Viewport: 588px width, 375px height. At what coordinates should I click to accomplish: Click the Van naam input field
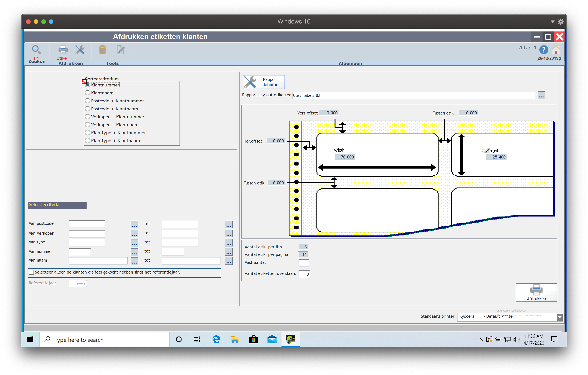(98, 261)
